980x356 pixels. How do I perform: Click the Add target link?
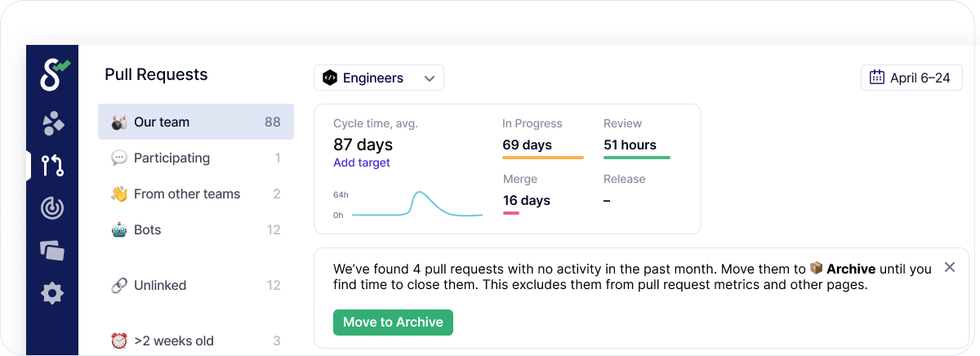pos(362,162)
